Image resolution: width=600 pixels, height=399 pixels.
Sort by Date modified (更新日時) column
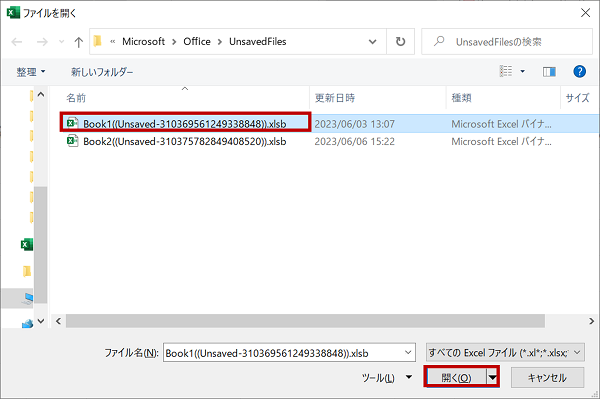click(378, 98)
